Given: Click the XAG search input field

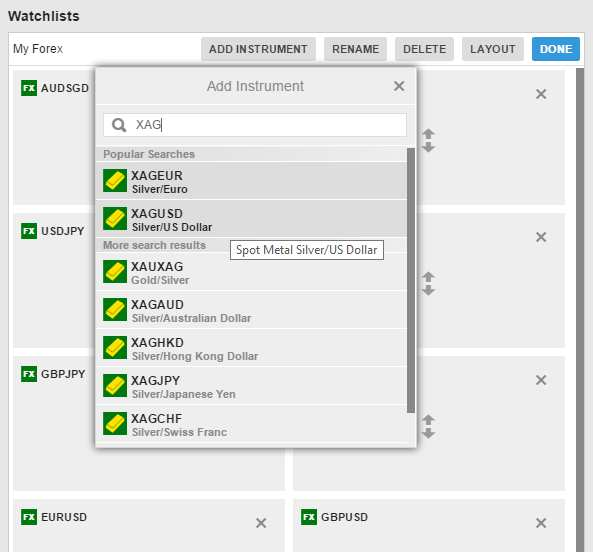Looking at the screenshot, I should pos(255,125).
